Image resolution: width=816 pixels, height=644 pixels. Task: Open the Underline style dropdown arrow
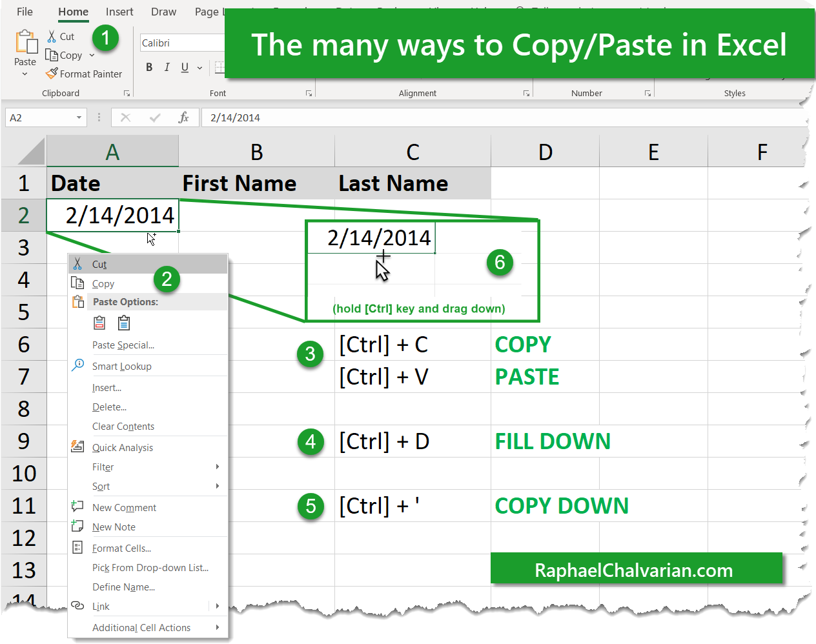click(x=199, y=68)
